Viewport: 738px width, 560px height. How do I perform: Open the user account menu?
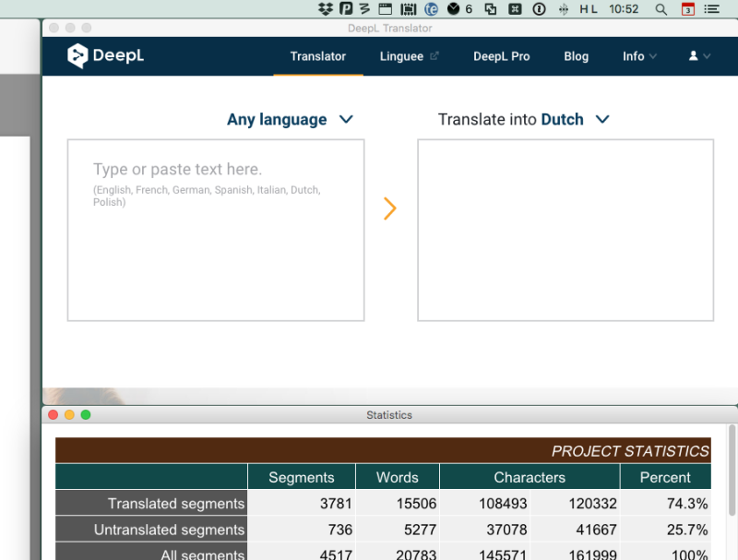pos(699,56)
